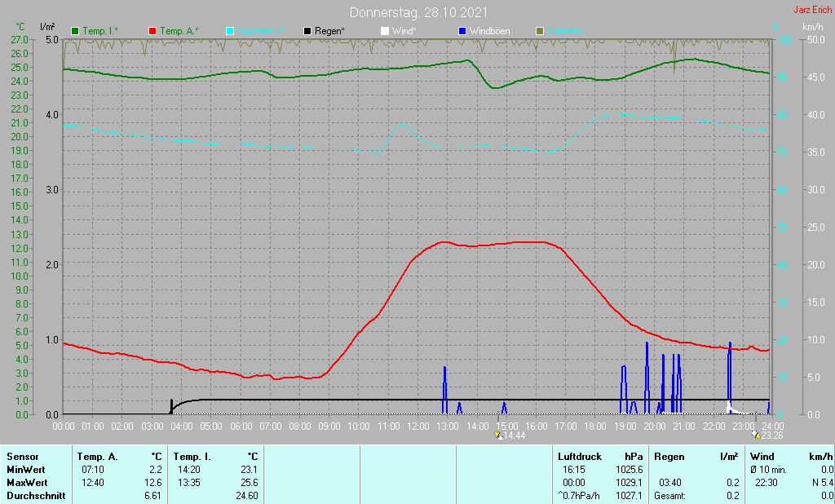Click the red Jarz Erich name
Screen dimensions: 835x504
(812, 10)
